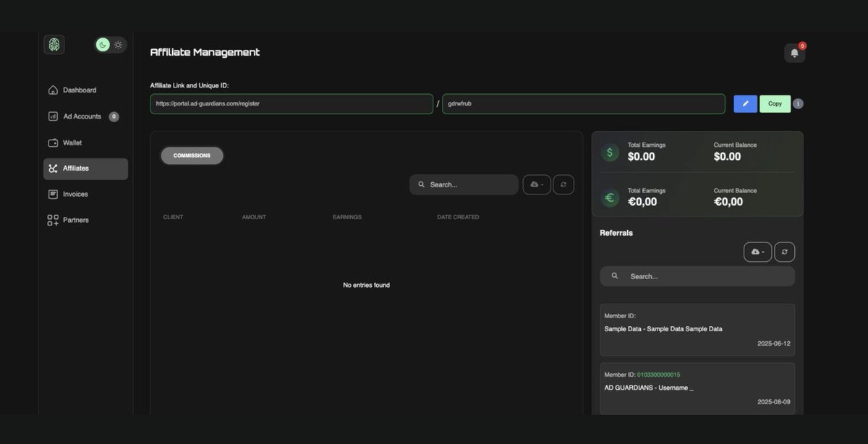The width and height of the screenshot is (868, 444).
Task: Click the dollar earnings icon
Action: [x=610, y=153]
